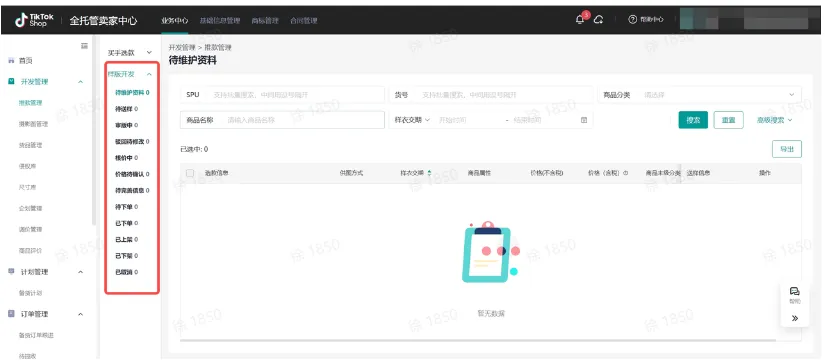
Task: Switch to 商标管理 tab
Action: pyautogui.click(x=265, y=21)
